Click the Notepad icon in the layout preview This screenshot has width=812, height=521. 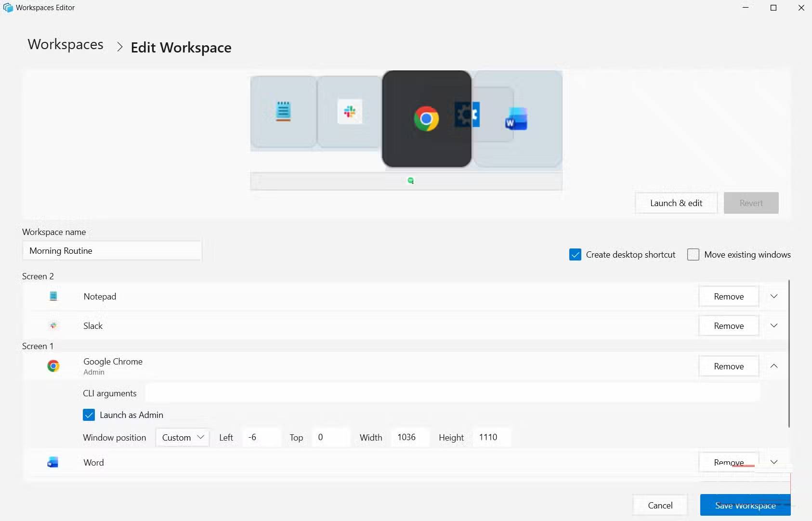283,111
